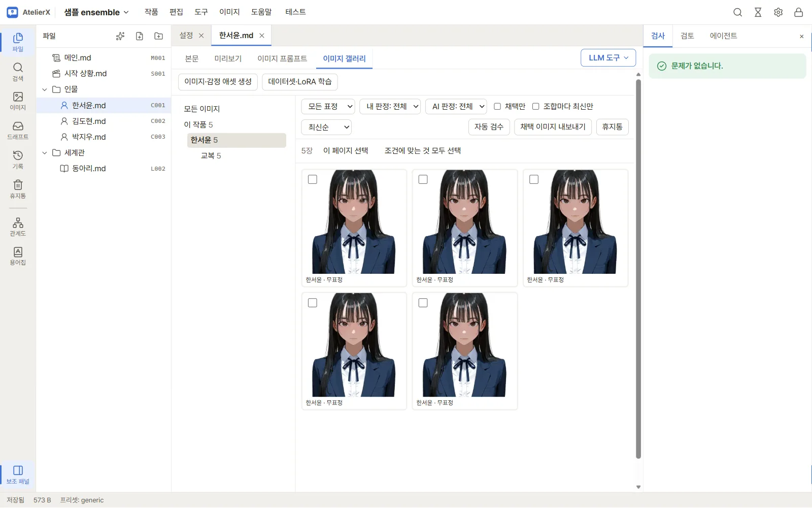This screenshot has height=508, width=812.
Task: Open the 작품 menu
Action: tap(151, 12)
